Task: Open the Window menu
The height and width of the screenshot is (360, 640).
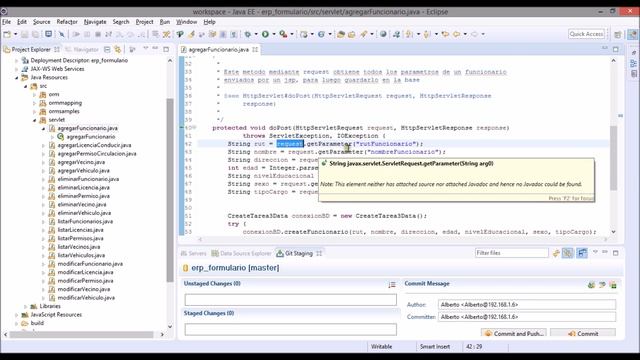Action: point(187,22)
